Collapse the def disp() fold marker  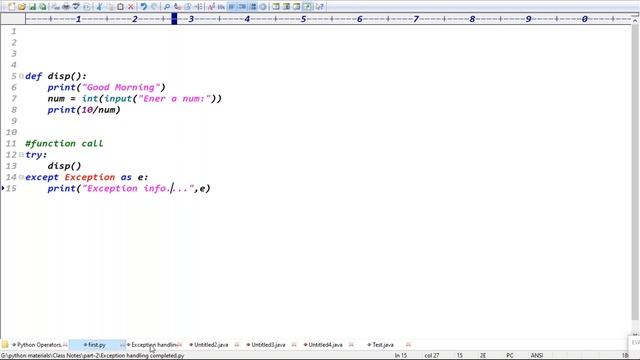point(21,76)
